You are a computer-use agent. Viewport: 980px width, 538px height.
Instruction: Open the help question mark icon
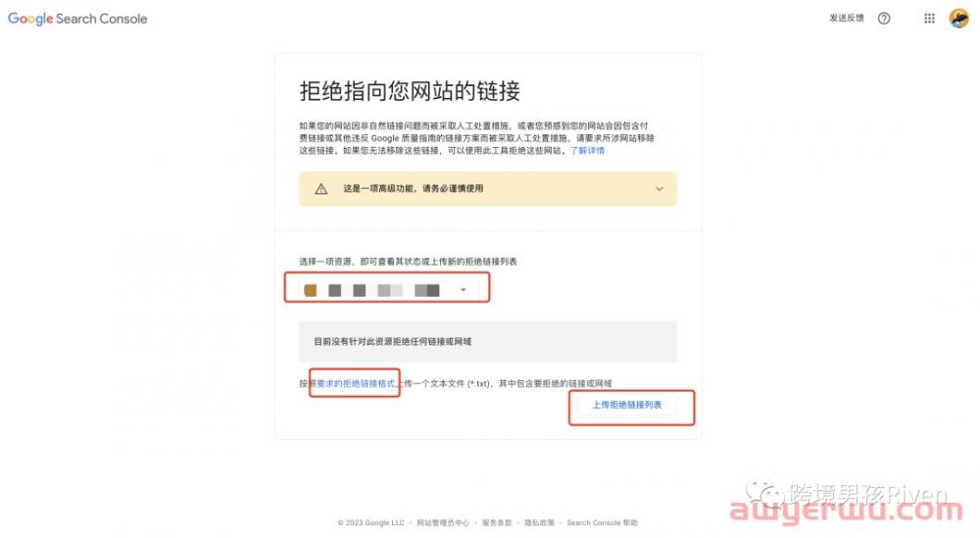[884, 18]
